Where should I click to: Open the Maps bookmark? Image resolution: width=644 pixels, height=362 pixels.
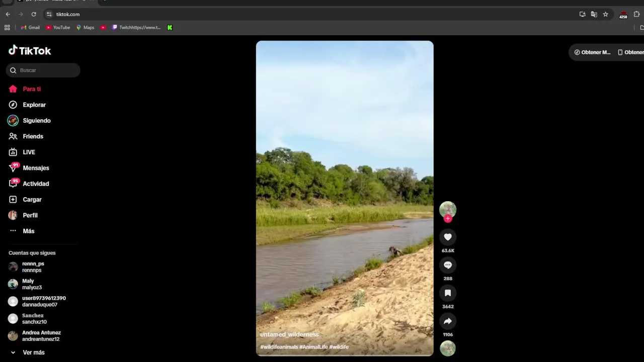[x=85, y=28]
